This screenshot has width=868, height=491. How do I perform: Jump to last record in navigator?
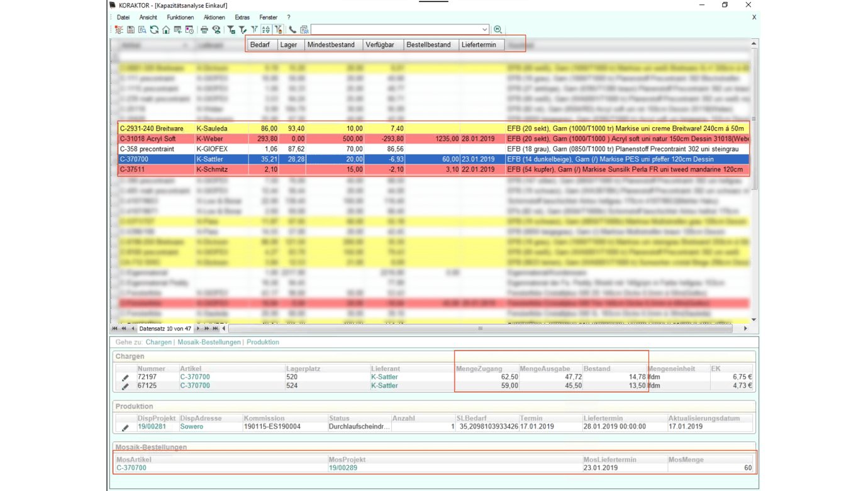(x=215, y=329)
